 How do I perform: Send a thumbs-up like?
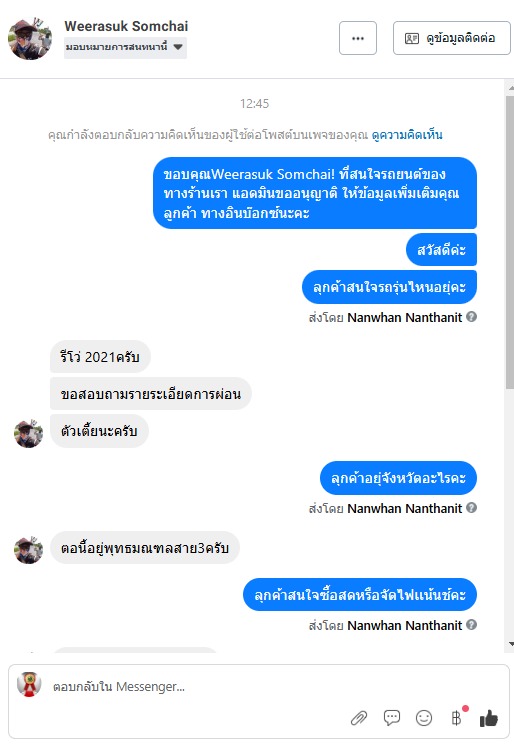488,718
